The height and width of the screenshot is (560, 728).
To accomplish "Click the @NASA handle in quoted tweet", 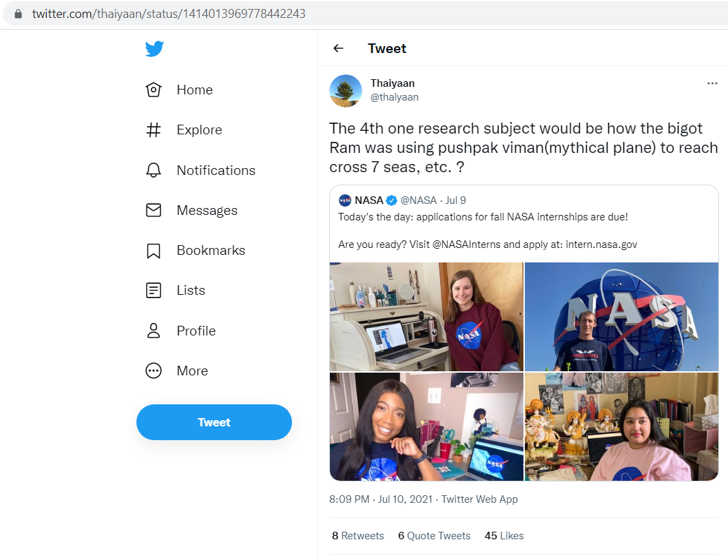I will pos(418,200).
